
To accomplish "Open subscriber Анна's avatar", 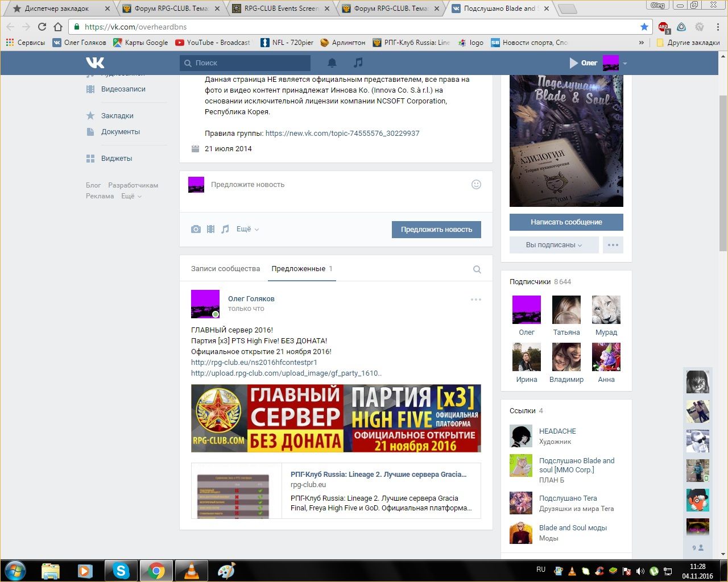I will [x=606, y=357].
